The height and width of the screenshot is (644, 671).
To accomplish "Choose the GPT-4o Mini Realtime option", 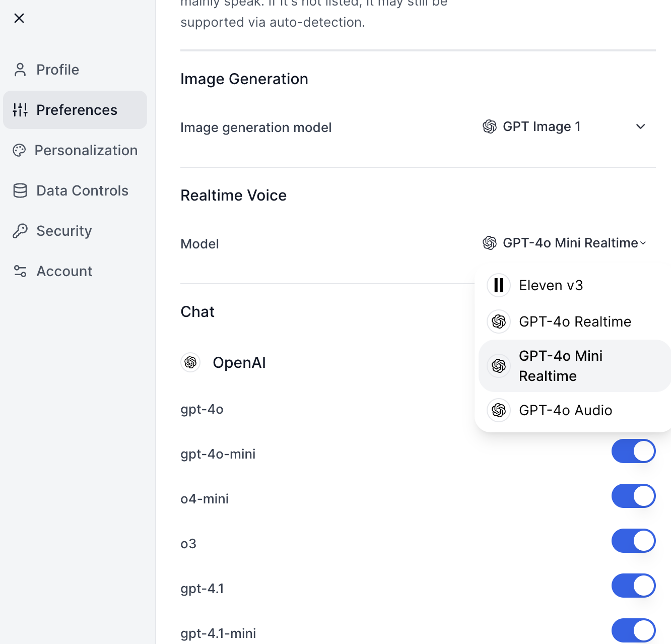I will tap(560, 366).
